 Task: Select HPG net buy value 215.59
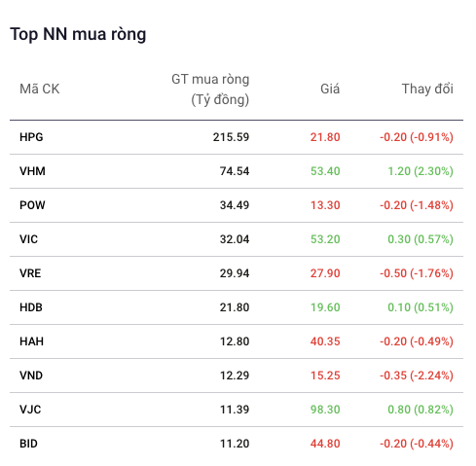[x=231, y=137]
